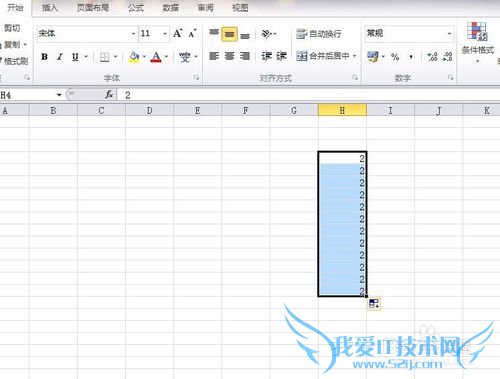Select bottom vertical align icon
Screen dimensions: 500x379
click(x=245, y=35)
